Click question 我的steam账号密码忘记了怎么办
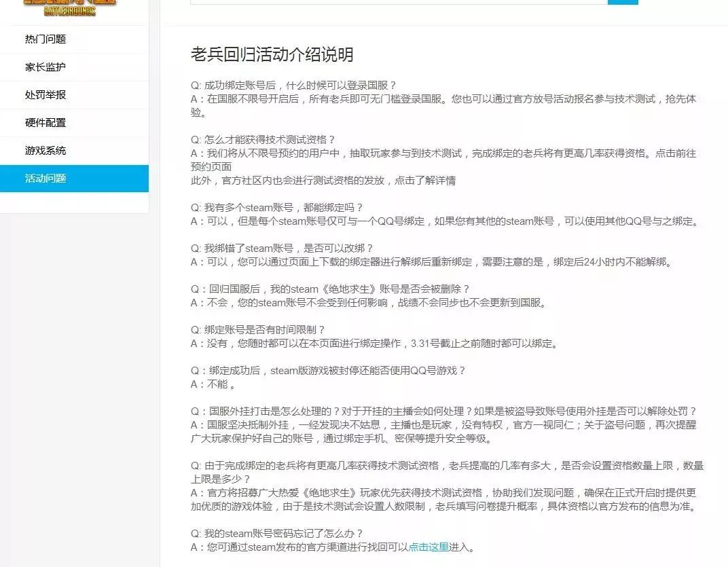This screenshot has height=567, width=728. (x=276, y=534)
